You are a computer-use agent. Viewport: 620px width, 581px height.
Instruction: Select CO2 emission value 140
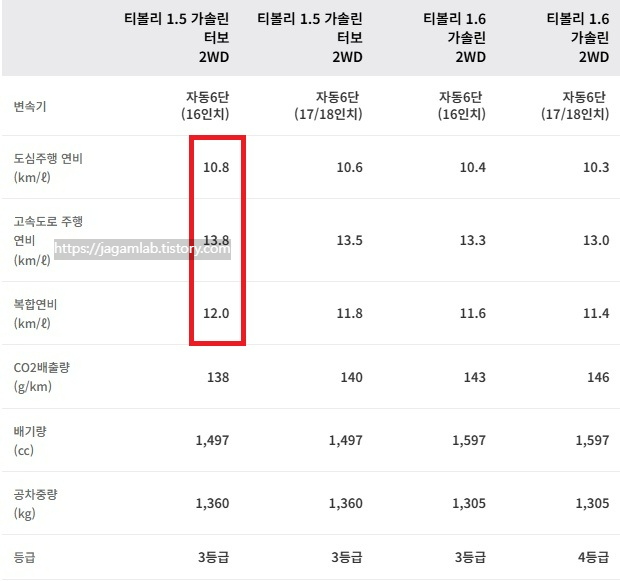[352, 377]
